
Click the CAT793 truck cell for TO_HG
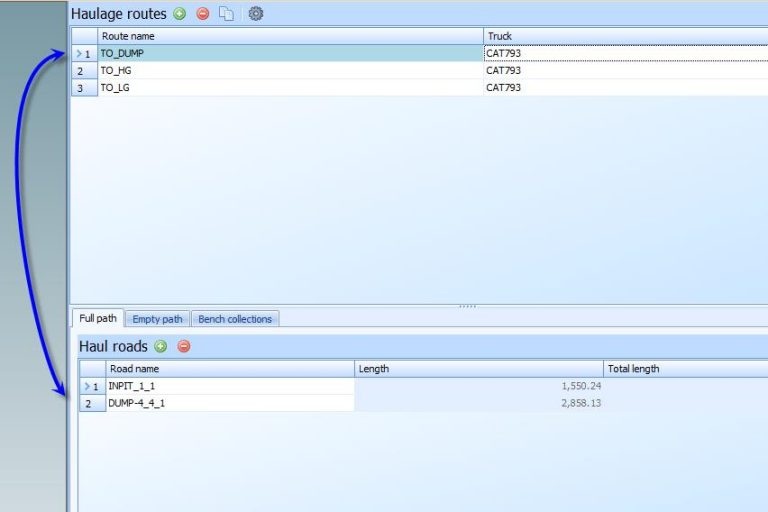pyautogui.click(x=620, y=71)
